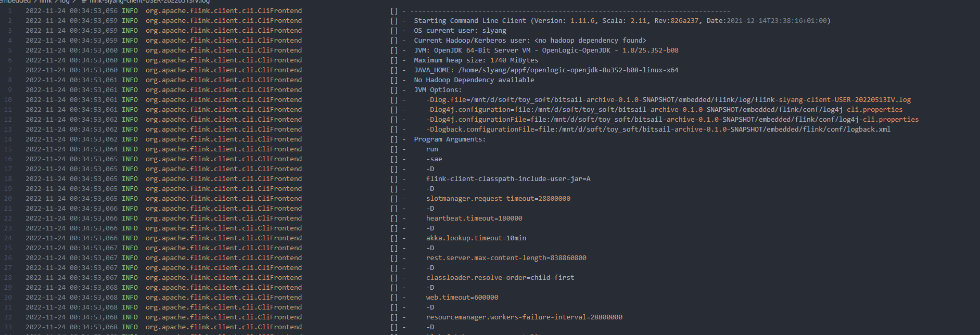Click the 'OS current user: slyang' message

tap(460, 31)
